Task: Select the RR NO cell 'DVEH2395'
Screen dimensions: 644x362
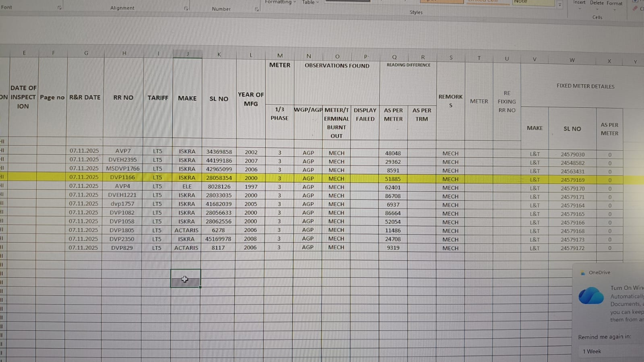Action: click(123, 160)
